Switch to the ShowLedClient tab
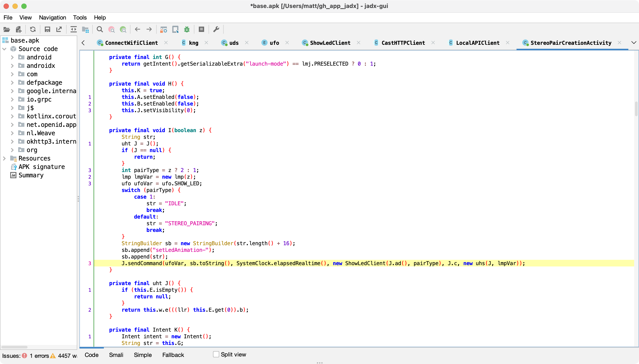Image resolution: width=639 pixels, height=364 pixels. [x=330, y=43]
